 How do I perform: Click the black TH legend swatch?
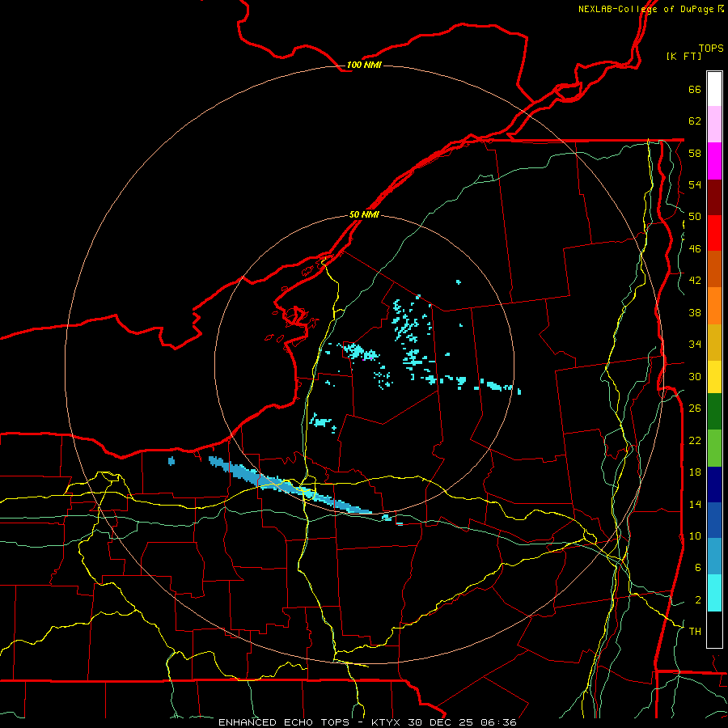point(714,629)
